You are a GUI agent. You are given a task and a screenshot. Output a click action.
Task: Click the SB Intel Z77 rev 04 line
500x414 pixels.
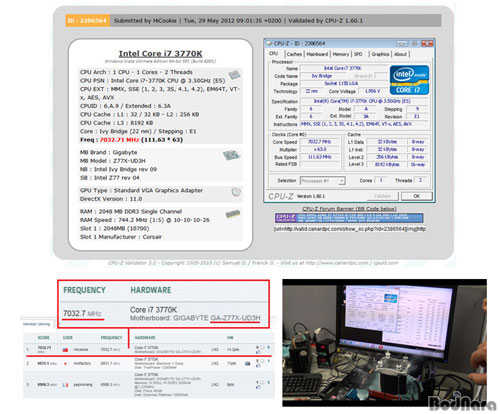click(x=109, y=178)
